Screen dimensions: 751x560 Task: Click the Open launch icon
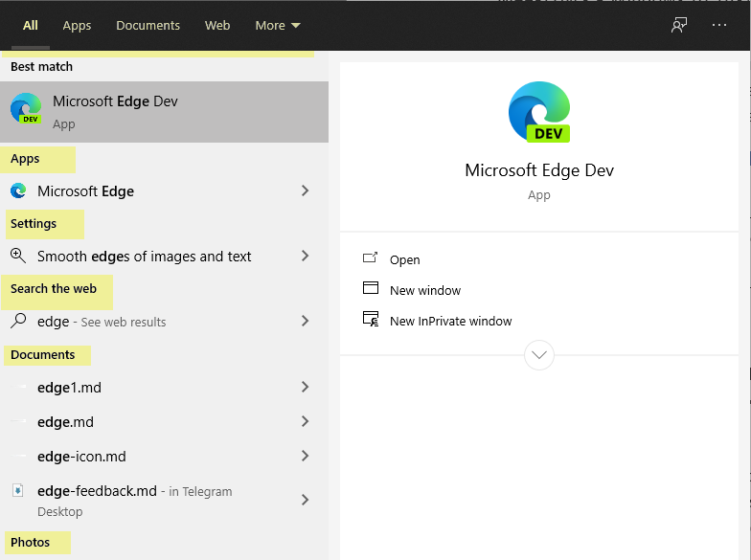tap(370, 258)
